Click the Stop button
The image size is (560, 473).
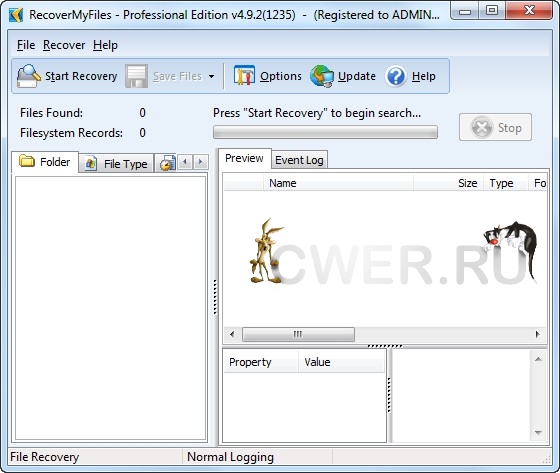pyautogui.click(x=495, y=127)
